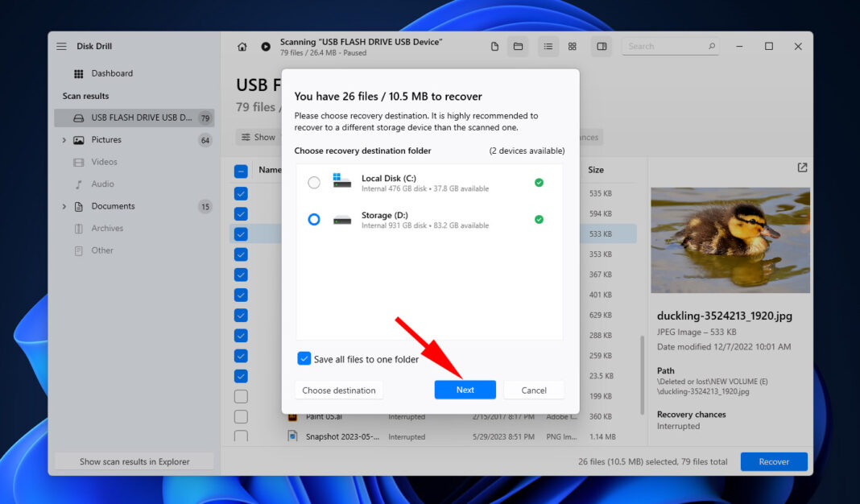Open the Videos category

tap(104, 162)
